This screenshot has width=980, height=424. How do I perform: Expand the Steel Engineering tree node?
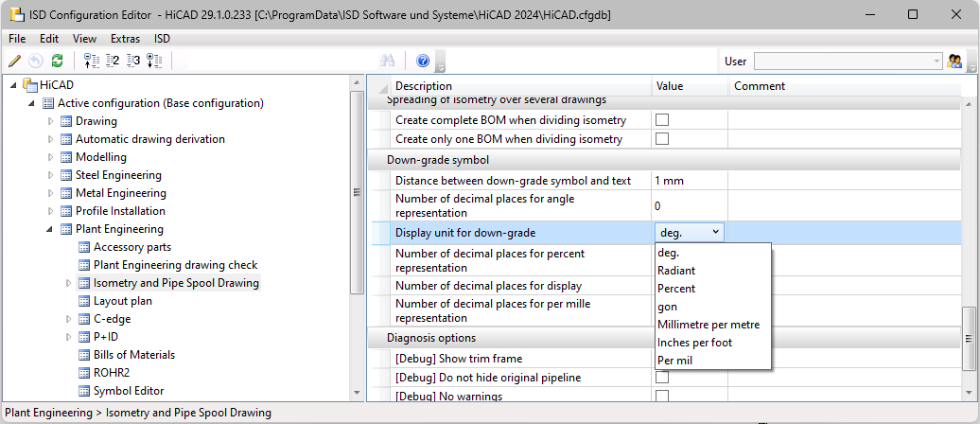51,175
